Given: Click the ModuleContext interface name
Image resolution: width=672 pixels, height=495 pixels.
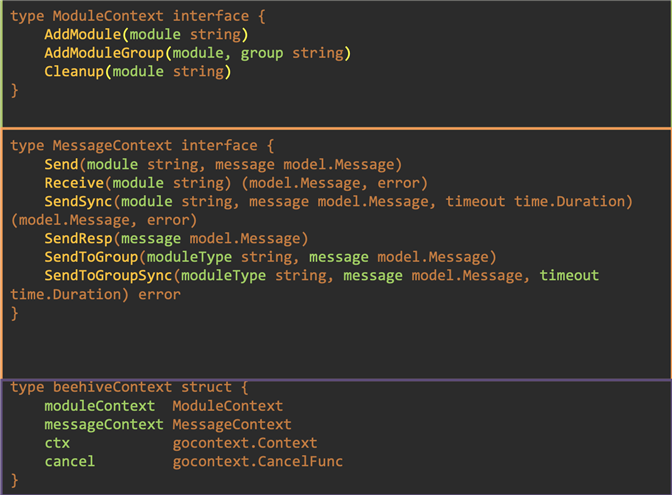Looking at the screenshot, I should coord(108,16).
